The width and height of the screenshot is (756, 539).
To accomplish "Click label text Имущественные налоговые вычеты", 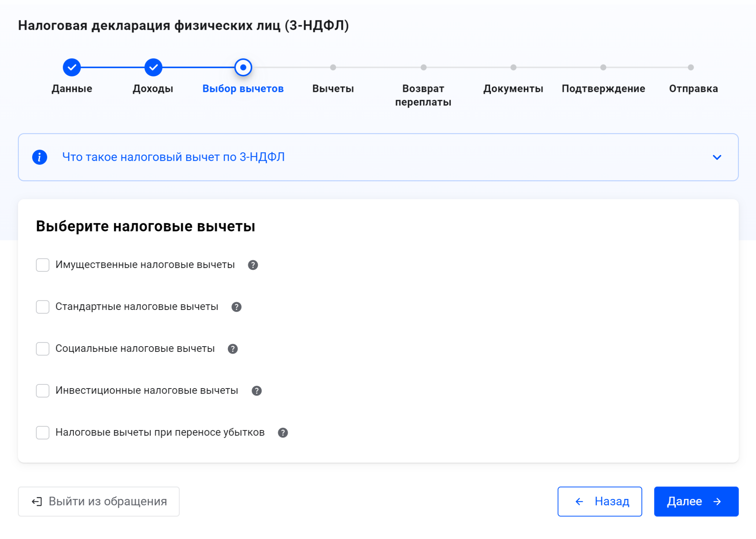I will click(x=145, y=265).
